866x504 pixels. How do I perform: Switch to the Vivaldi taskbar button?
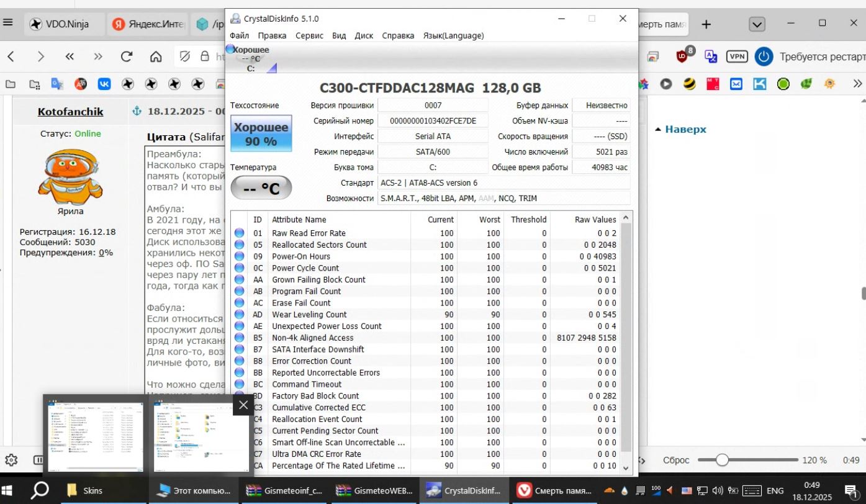[x=554, y=490]
